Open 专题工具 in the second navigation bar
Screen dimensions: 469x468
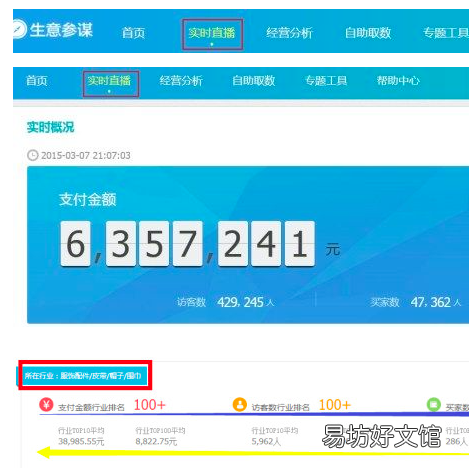pyautogui.click(x=326, y=81)
